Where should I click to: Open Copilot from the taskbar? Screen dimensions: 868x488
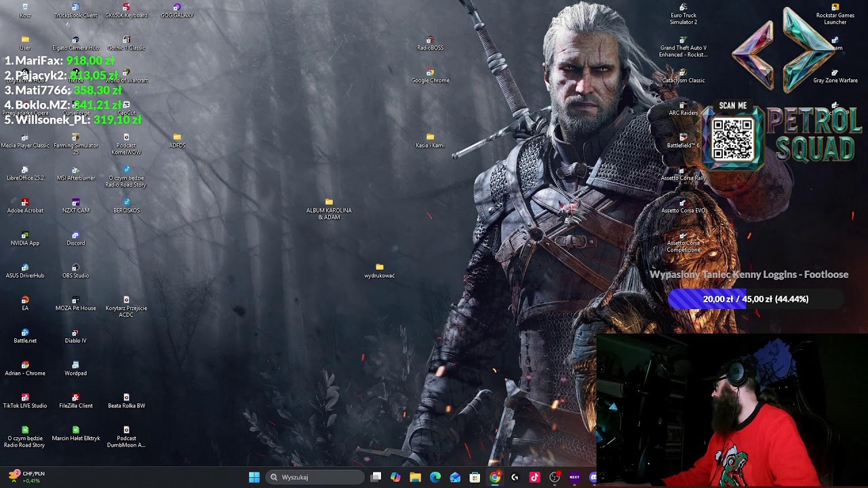click(x=395, y=477)
